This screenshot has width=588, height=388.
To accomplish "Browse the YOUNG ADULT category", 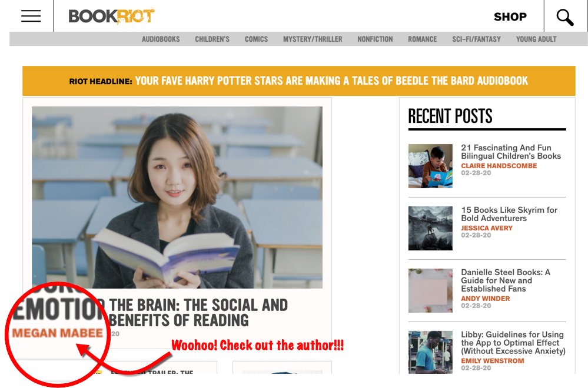I will point(535,39).
